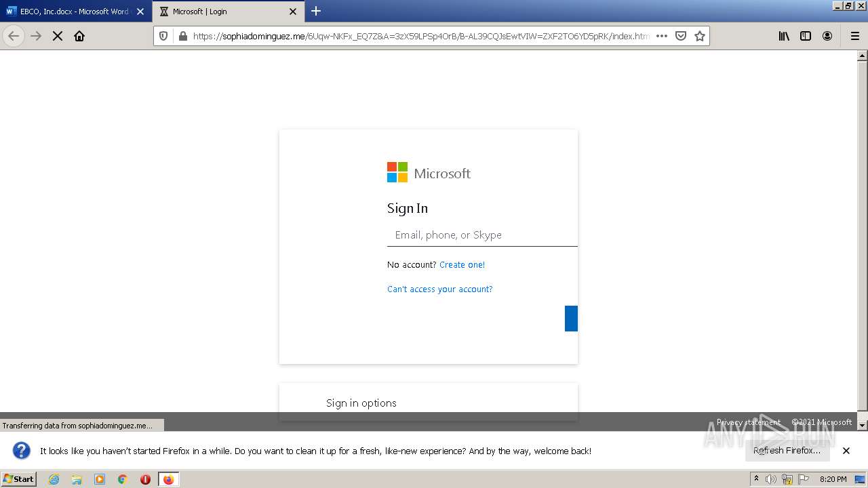Open the Firefox hamburger menu
Screen dimensions: 868x488
(854, 36)
